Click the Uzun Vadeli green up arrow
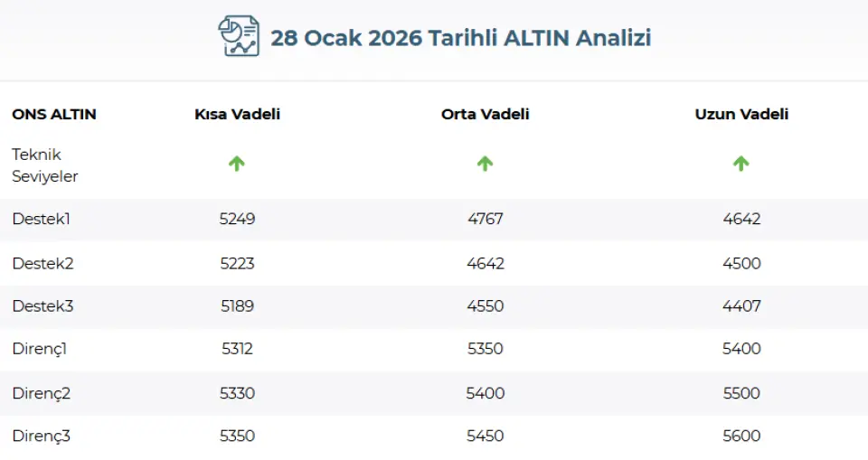Viewport: 868px width, 460px height. coord(741,164)
